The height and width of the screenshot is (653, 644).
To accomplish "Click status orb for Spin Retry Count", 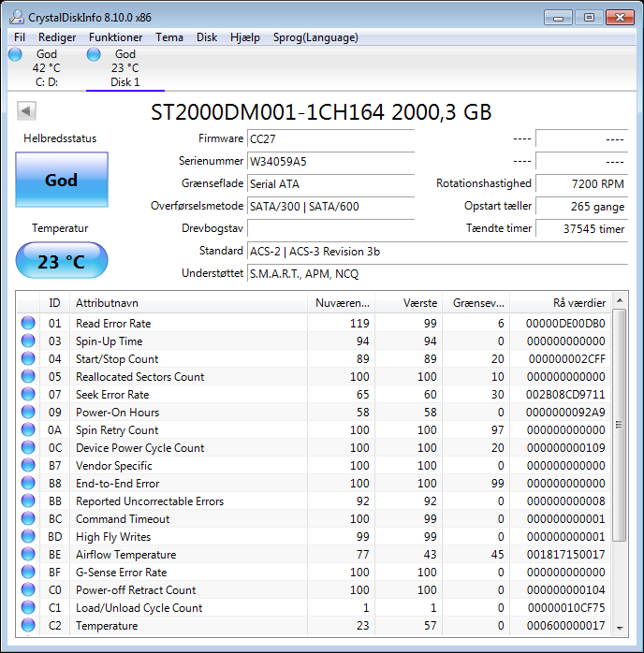I will [28, 429].
